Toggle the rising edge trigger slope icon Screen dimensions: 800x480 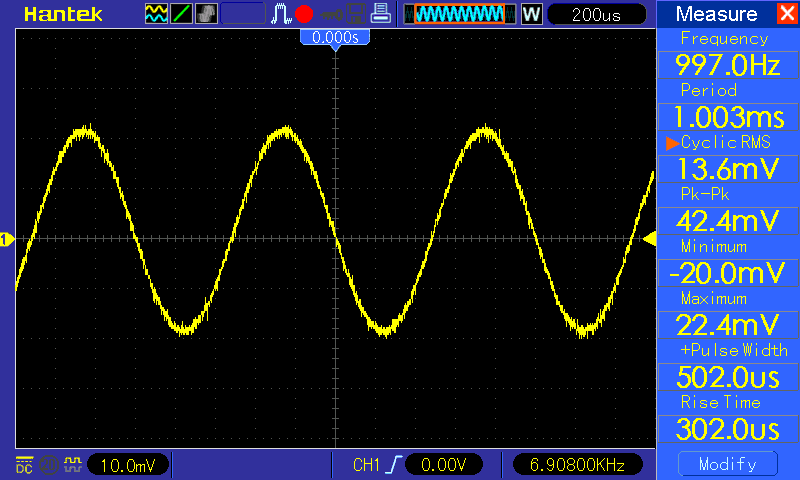tap(396, 464)
